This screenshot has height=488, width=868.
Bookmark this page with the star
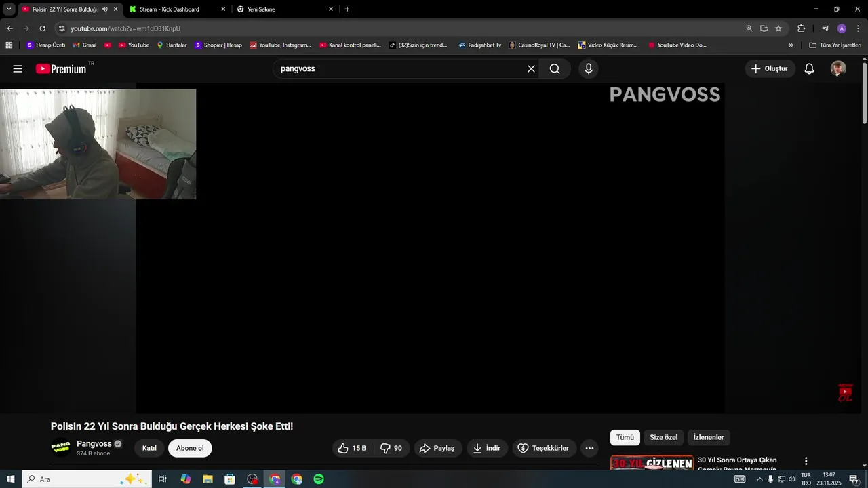[778, 28]
